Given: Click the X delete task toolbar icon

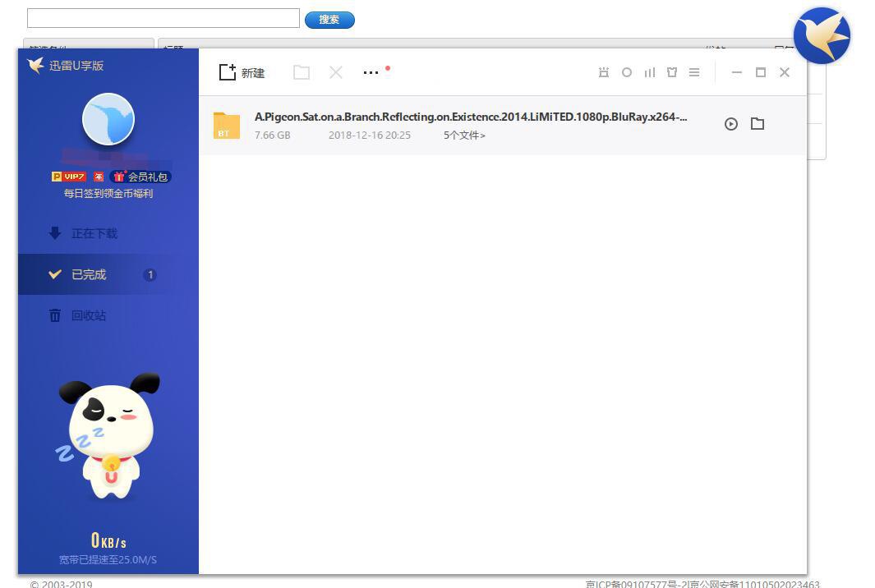Looking at the screenshot, I should tap(335, 72).
